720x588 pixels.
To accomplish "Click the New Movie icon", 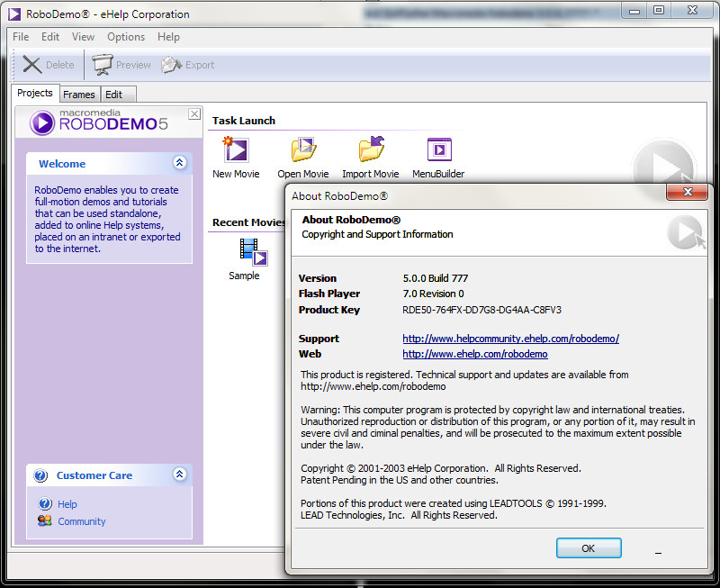I will [x=235, y=150].
